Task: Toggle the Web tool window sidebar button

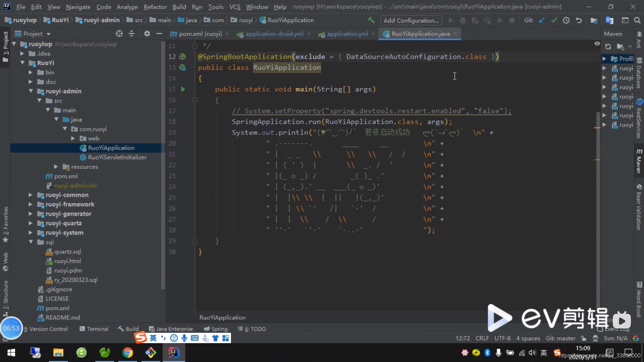Action: [6, 262]
